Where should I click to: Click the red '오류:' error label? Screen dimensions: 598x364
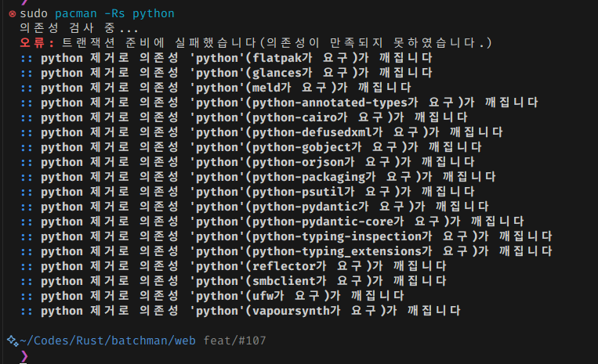37,42
